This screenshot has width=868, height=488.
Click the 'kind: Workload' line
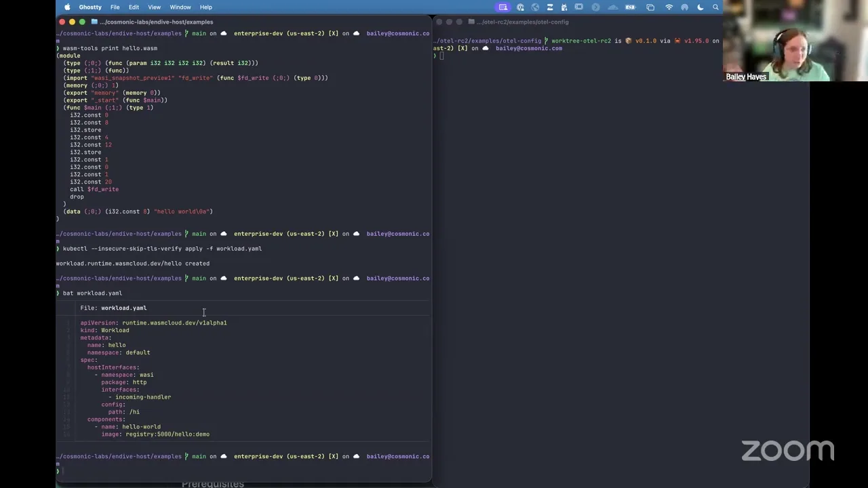[x=104, y=330]
